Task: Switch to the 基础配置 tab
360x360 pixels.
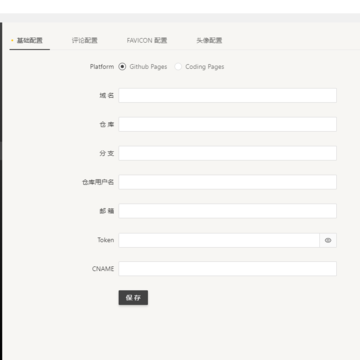Action: pyautogui.click(x=30, y=41)
